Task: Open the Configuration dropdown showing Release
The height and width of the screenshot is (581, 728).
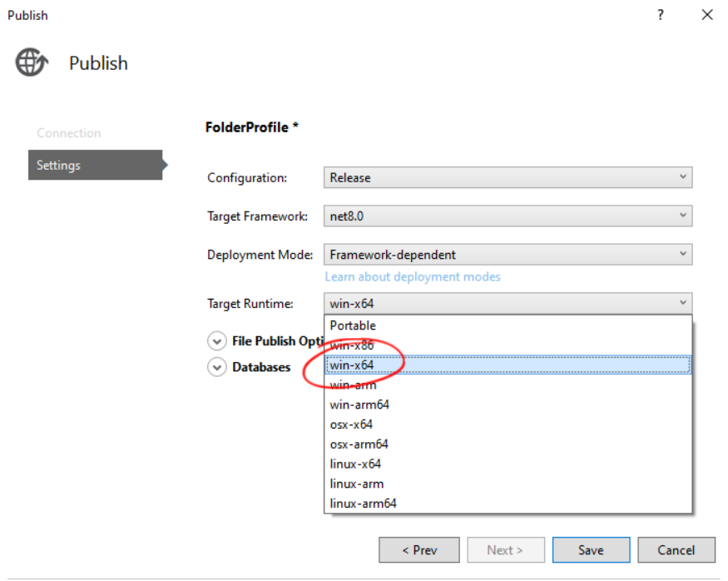Action: click(x=508, y=177)
